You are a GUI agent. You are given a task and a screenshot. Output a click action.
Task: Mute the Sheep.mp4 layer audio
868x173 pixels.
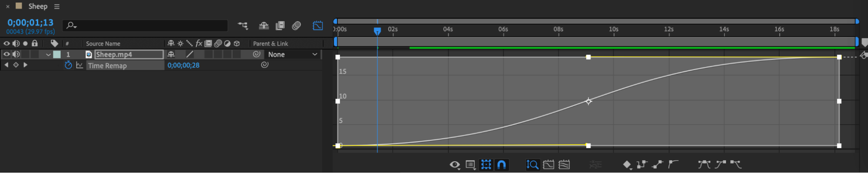point(16,54)
